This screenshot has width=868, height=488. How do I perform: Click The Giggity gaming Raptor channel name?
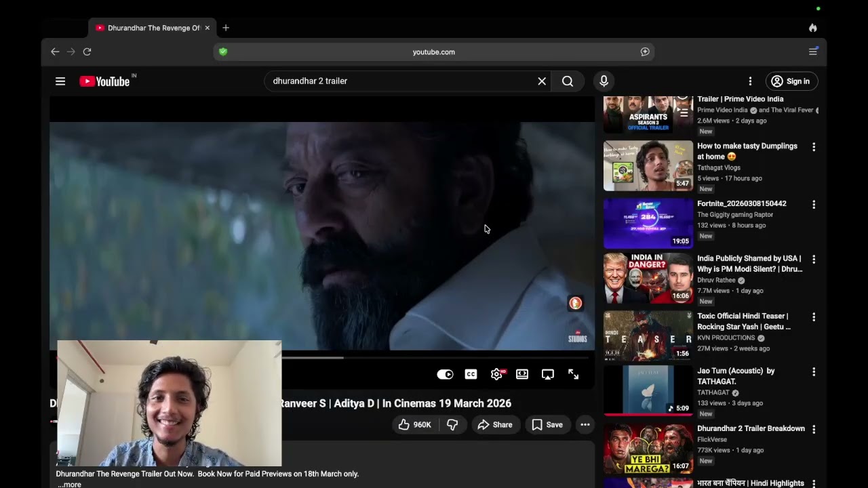pos(735,215)
